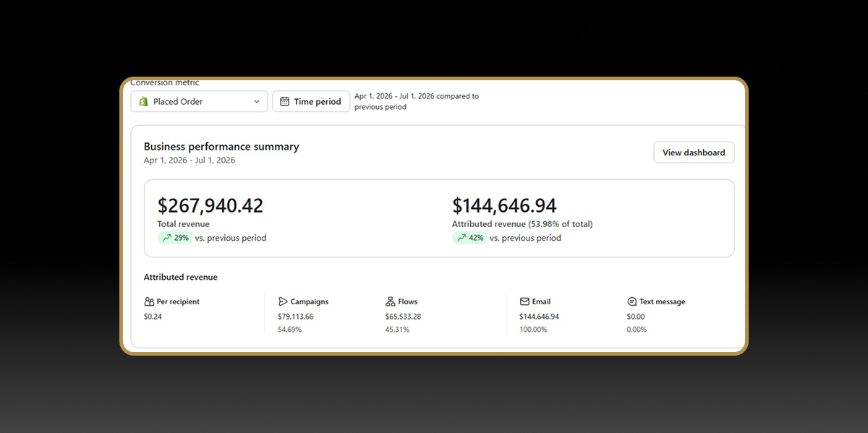Select the Per recipient people icon
Screen dimensions: 868x433
point(149,301)
